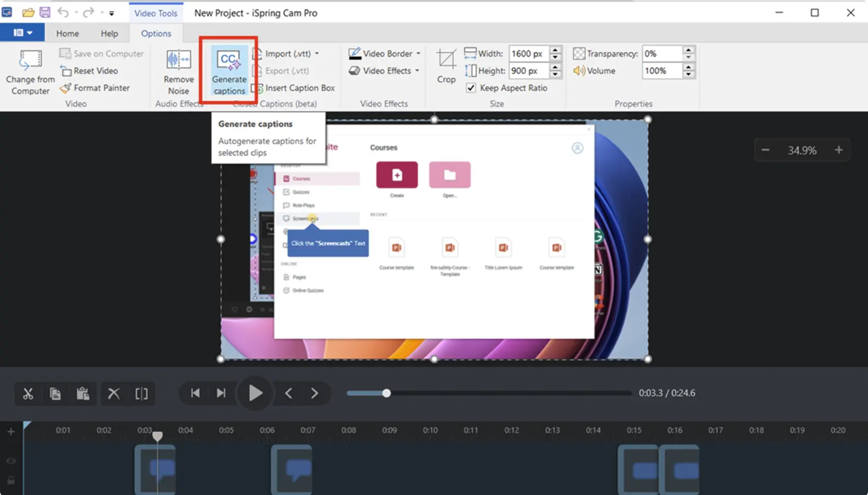Toggle timeline track visibility eye icon
This screenshot has height=495, width=868.
coord(11,461)
